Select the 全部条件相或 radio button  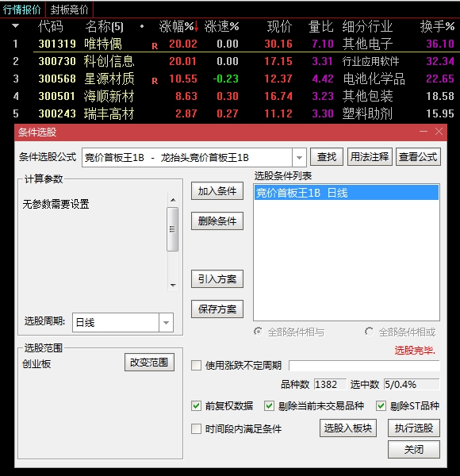coord(369,332)
